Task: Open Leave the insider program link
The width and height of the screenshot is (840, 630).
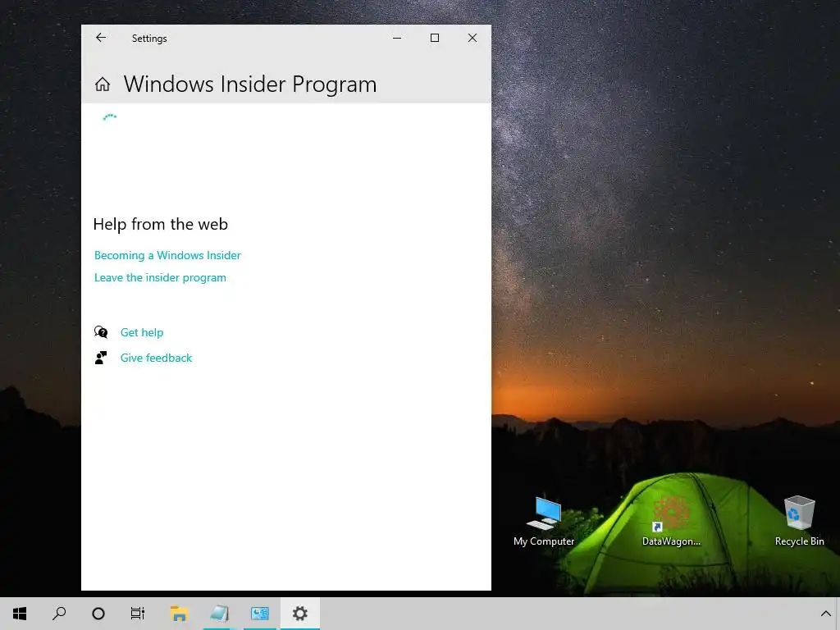Action: (x=160, y=277)
